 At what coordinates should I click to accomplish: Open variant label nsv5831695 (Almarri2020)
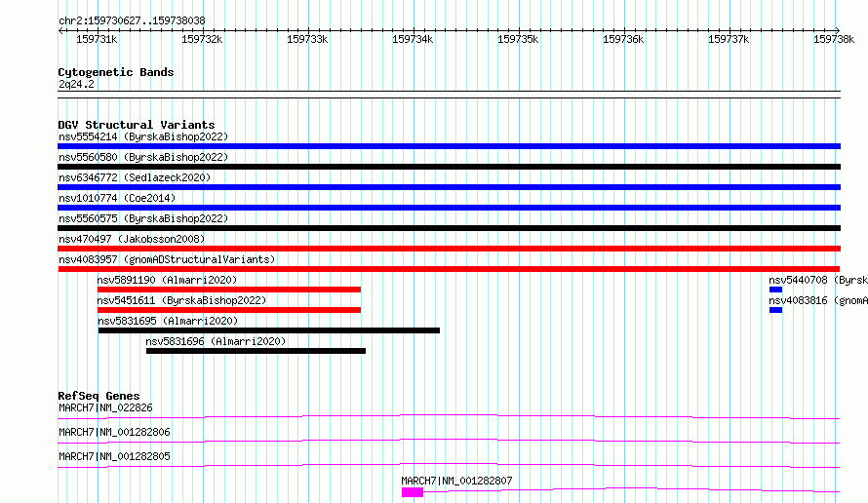point(168,321)
